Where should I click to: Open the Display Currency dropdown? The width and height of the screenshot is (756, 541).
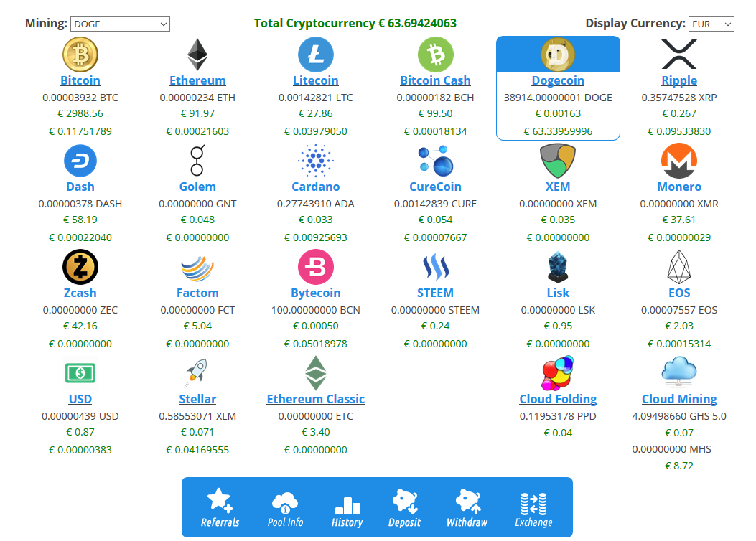pyautogui.click(x=711, y=24)
